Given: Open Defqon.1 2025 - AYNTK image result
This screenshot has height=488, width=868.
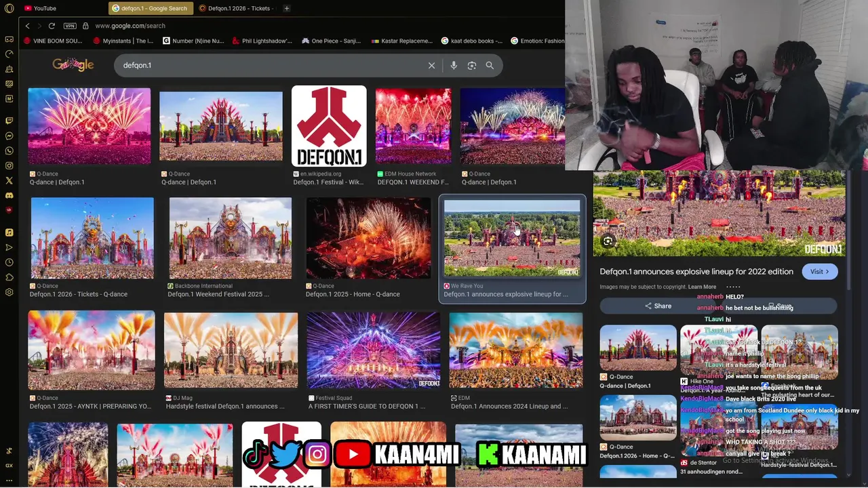Looking at the screenshot, I should tap(92, 350).
